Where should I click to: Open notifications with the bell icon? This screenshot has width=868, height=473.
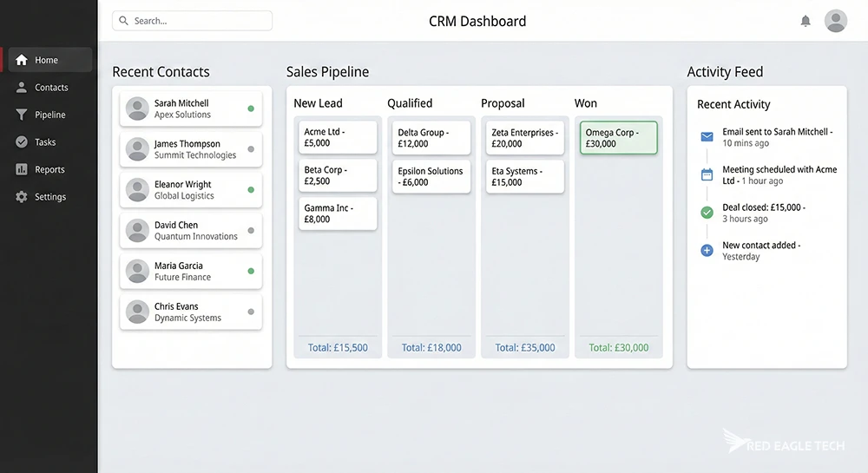point(806,21)
